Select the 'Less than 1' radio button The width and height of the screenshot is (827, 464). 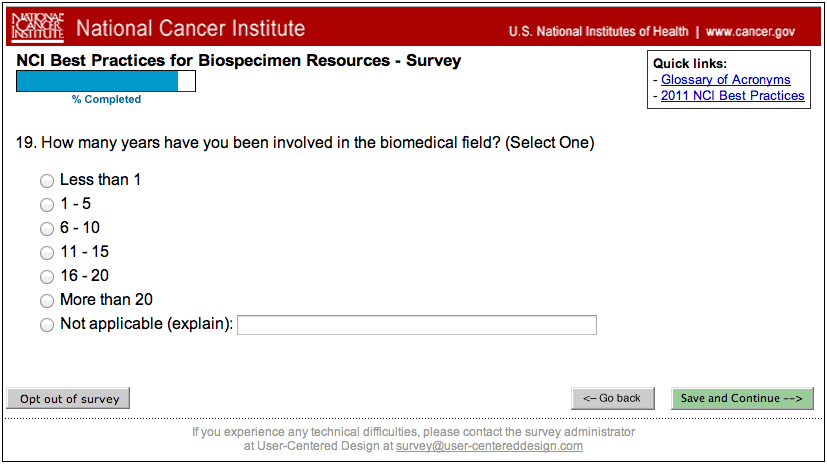46,181
